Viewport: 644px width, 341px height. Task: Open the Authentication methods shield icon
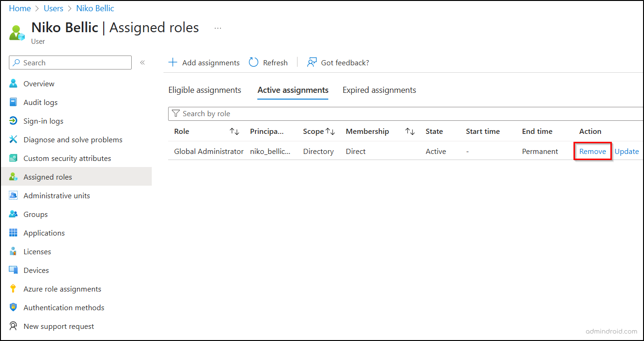(x=13, y=307)
